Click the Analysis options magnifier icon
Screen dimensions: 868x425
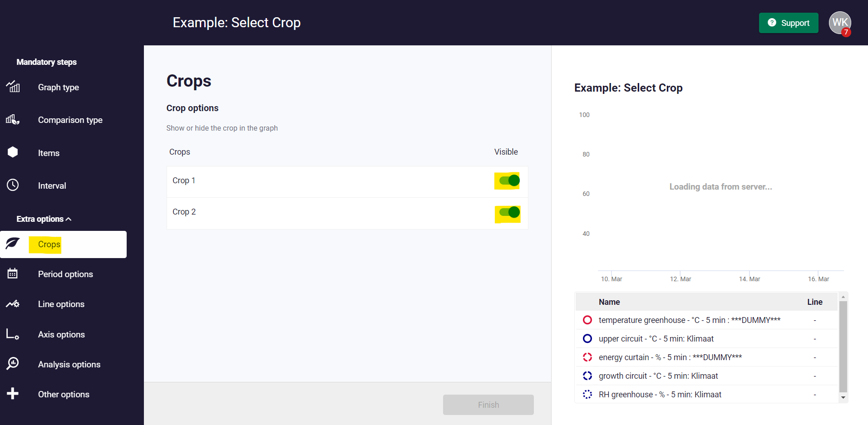[13, 364]
